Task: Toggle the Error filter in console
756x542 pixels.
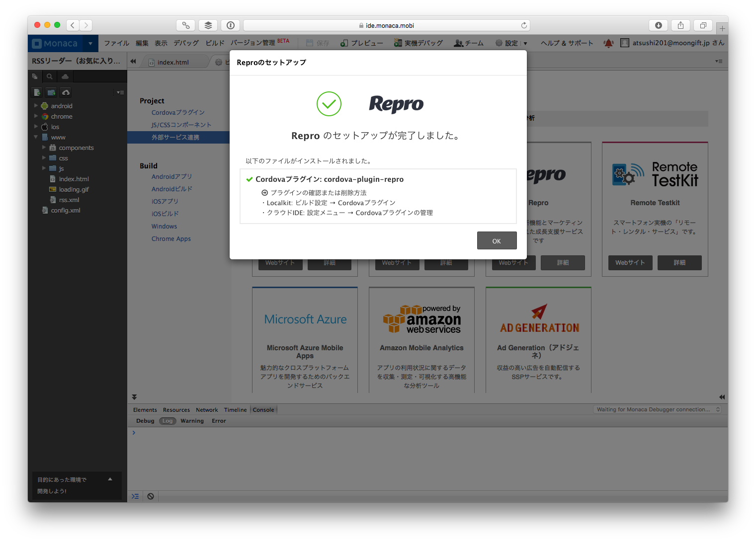Action: point(219,421)
